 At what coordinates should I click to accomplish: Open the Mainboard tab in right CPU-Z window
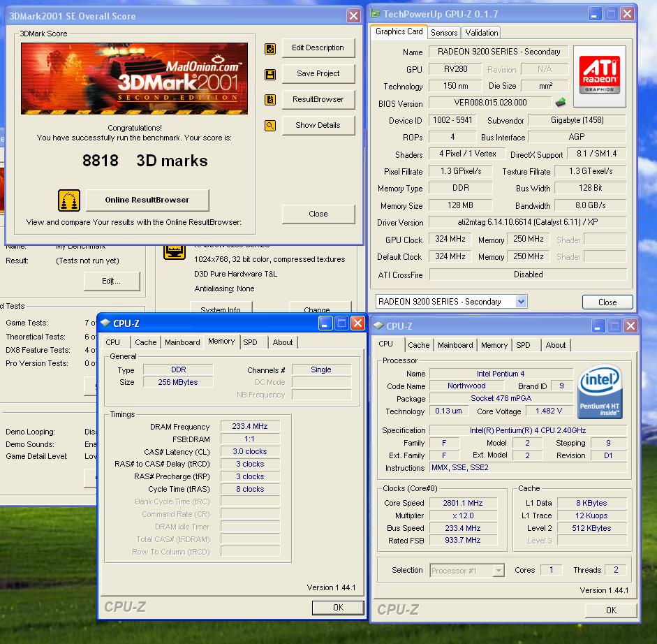pyautogui.click(x=455, y=345)
